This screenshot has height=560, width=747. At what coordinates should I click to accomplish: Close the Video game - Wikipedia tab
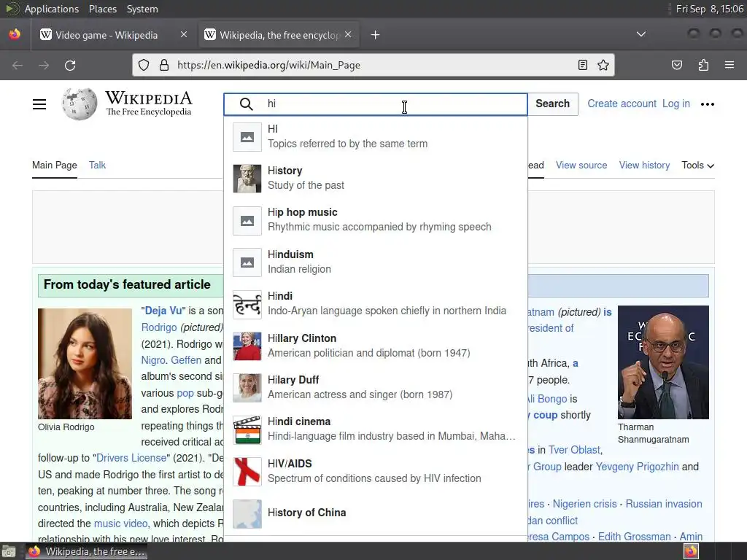pyautogui.click(x=184, y=34)
